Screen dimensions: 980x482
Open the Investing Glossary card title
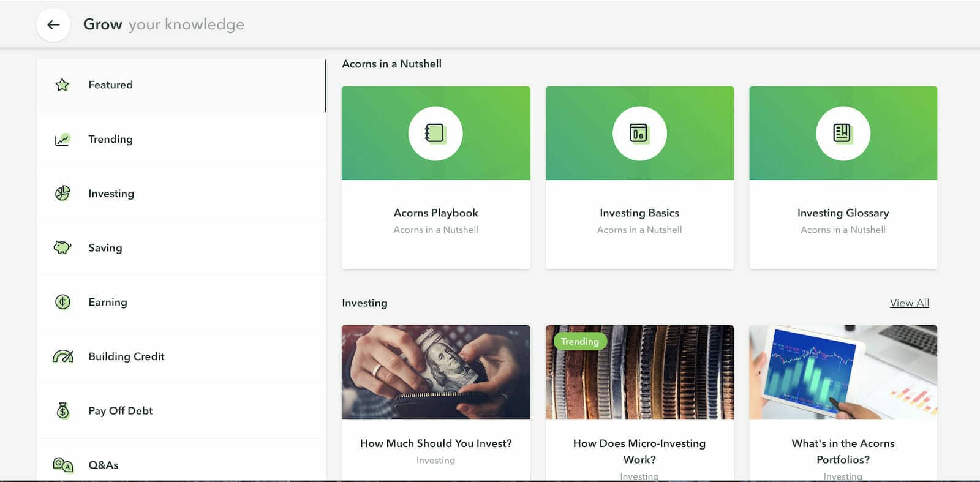point(843,213)
